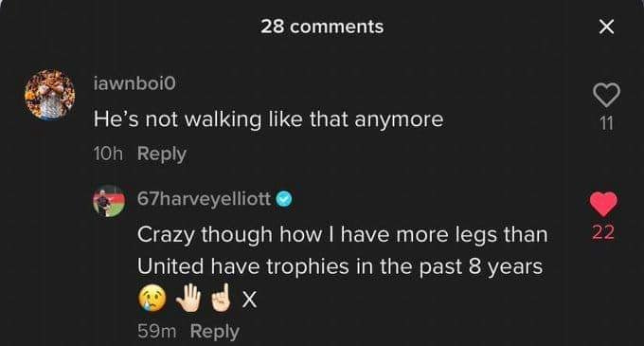
Task: Open 67harveyelliott's profile avatar
Action: [x=109, y=201]
